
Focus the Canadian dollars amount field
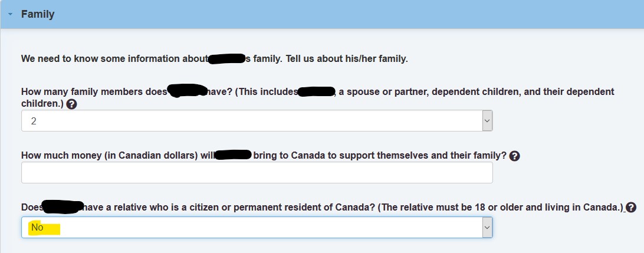pyautogui.click(x=257, y=172)
